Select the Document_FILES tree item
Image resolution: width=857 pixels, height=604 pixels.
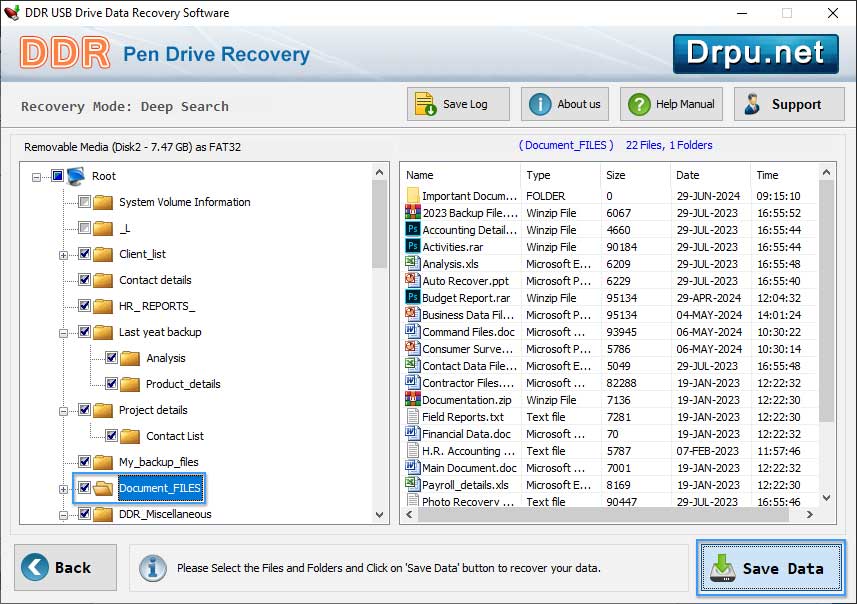160,488
